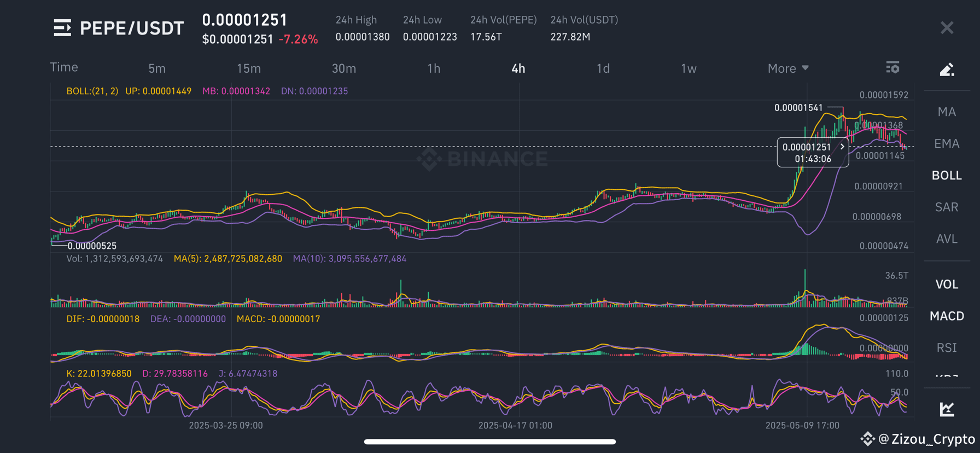Tap the chart layout icon at bottom right
Image resolution: width=980 pixels, height=453 pixels.
[947, 409]
